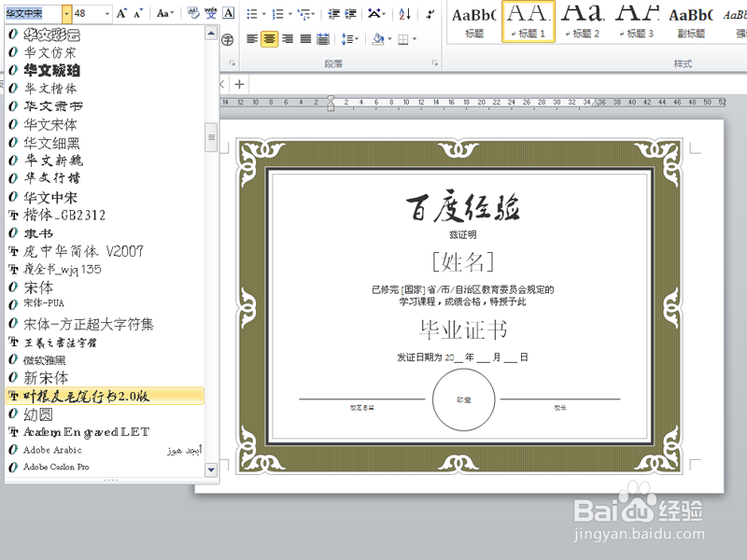Open the Change Case (Aa) menu
This screenshot has width=747, height=560.
[x=165, y=13]
